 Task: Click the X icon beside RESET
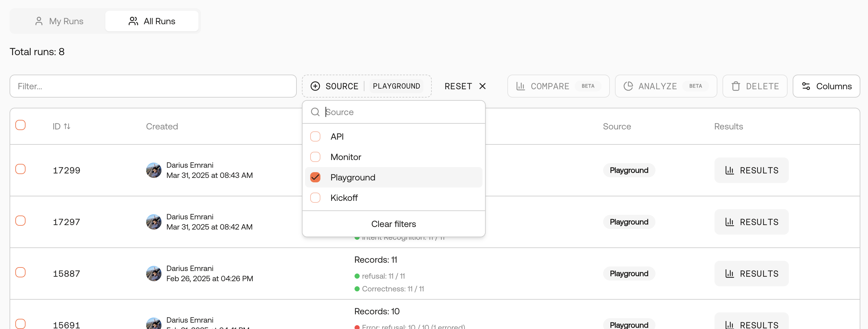[x=483, y=86]
